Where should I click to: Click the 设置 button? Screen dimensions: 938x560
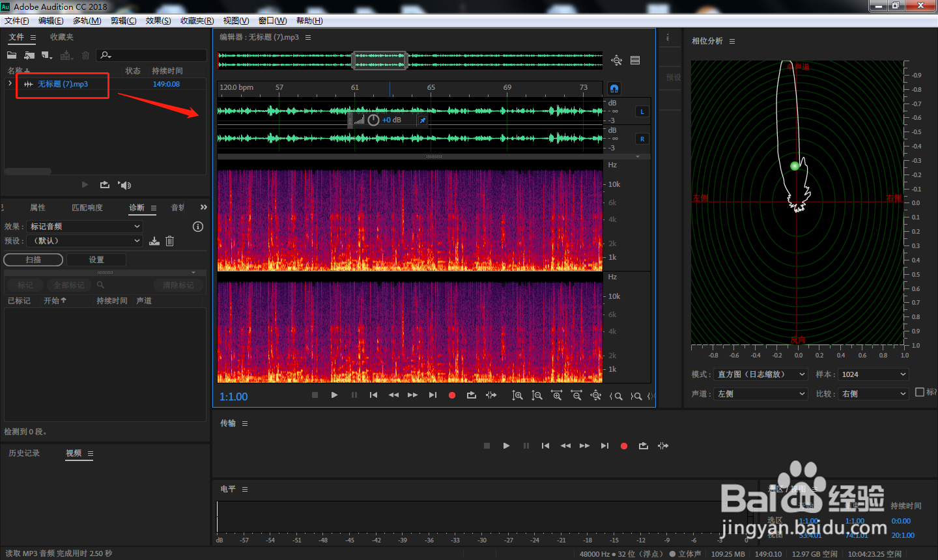click(96, 259)
